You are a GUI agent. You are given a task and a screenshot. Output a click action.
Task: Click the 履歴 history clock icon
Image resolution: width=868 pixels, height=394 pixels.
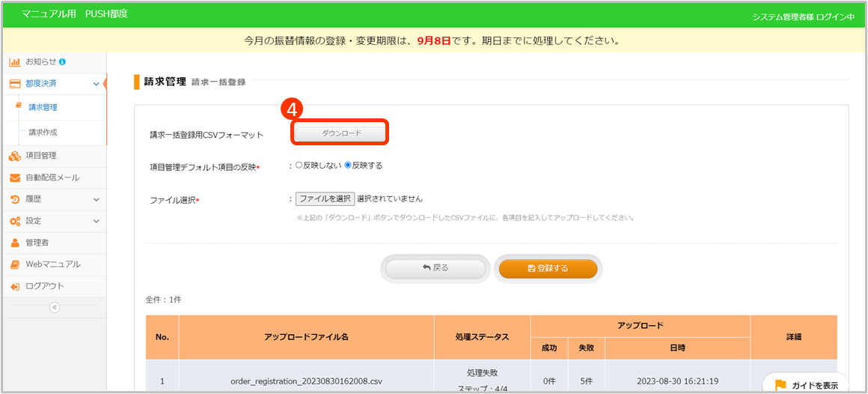coord(15,199)
